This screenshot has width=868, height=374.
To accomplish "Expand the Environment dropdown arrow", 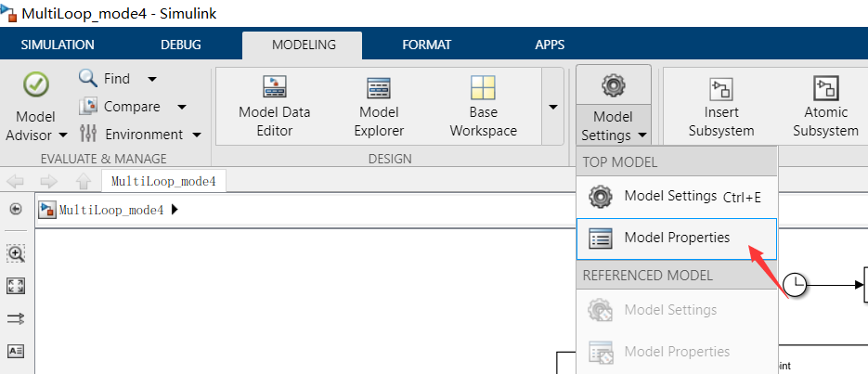I will (x=197, y=135).
